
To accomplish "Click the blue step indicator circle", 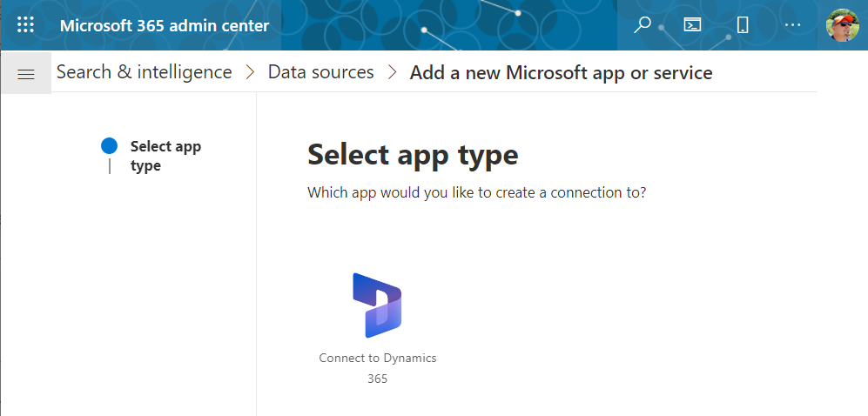I will click(x=110, y=146).
